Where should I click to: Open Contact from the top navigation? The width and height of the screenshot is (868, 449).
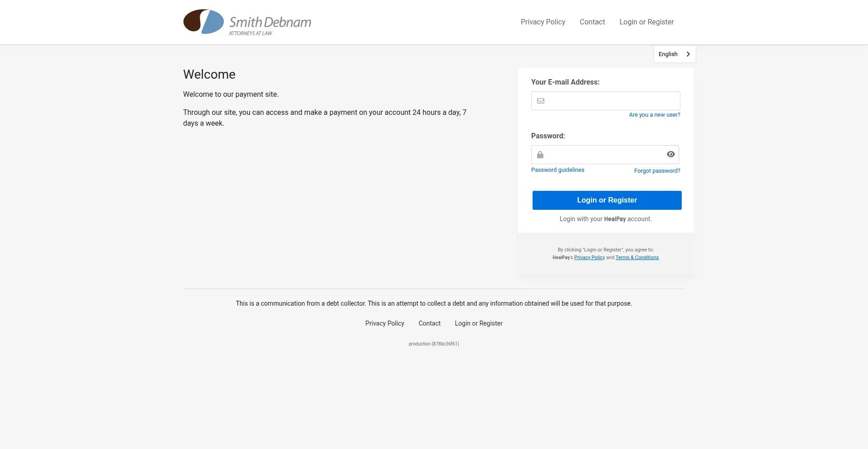tap(592, 22)
